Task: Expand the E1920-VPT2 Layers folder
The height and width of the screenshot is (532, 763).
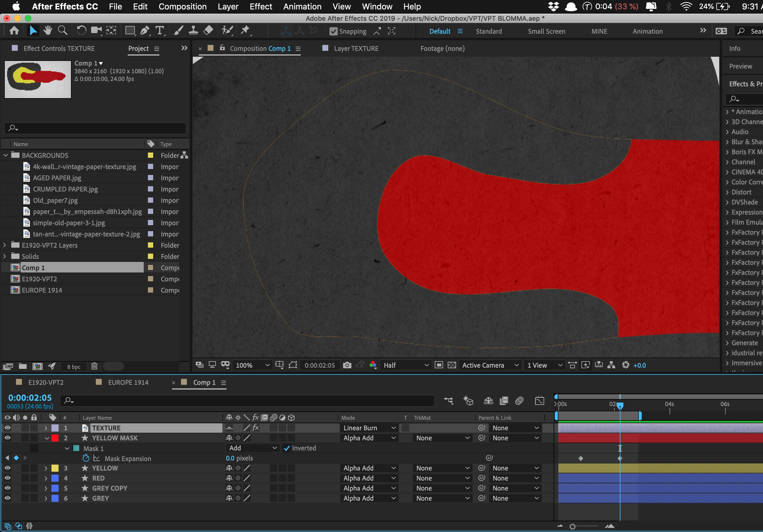Action: 5,245
